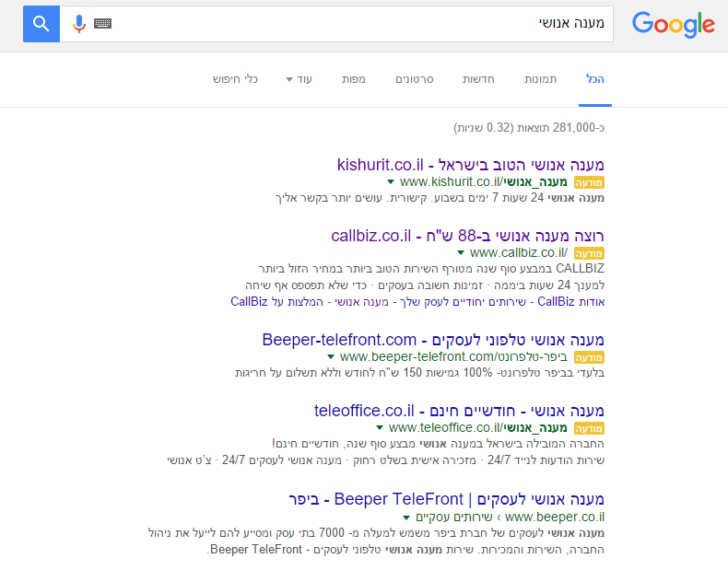
Task: Open כלי חיפוש search tools
Action: 235,79
